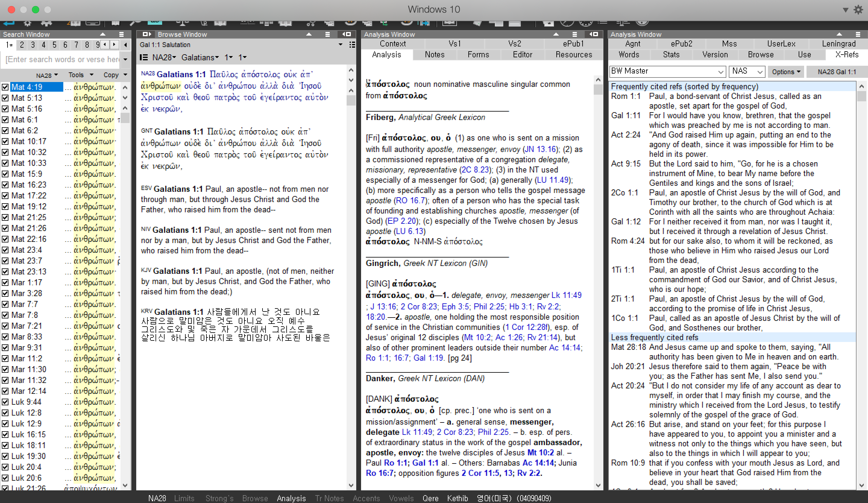The width and height of the screenshot is (868, 503).
Task: Toggle the Luk 9:44 result checkbox
Action: (x=5, y=402)
